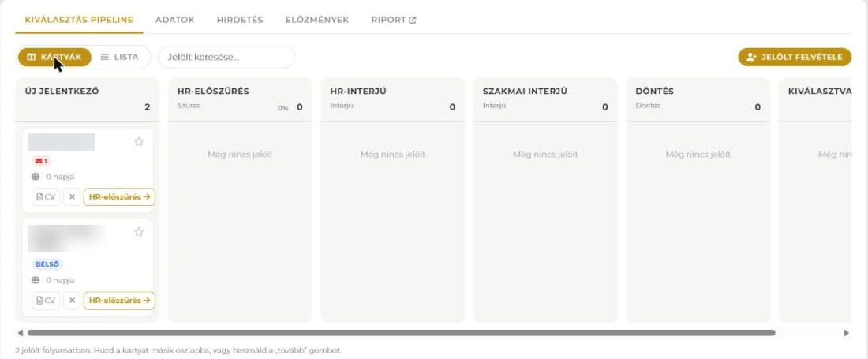Reject the first candidate with X button
Image resolution: width=868 pixels, height=359 pixels.
(72, 197)
